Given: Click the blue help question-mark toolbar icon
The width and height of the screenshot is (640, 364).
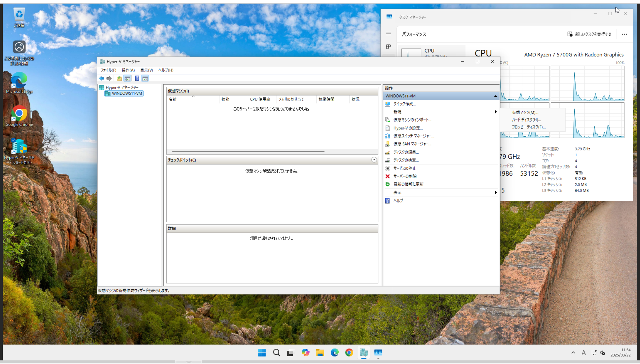Looking at the screenshot, I should click(137, 78).
